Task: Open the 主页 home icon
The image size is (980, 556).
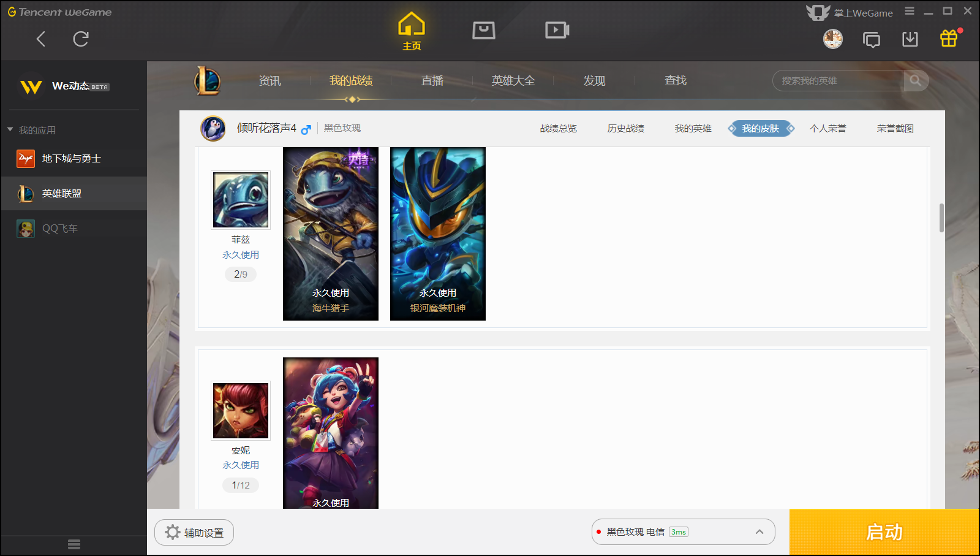Action: click(412, 31)
